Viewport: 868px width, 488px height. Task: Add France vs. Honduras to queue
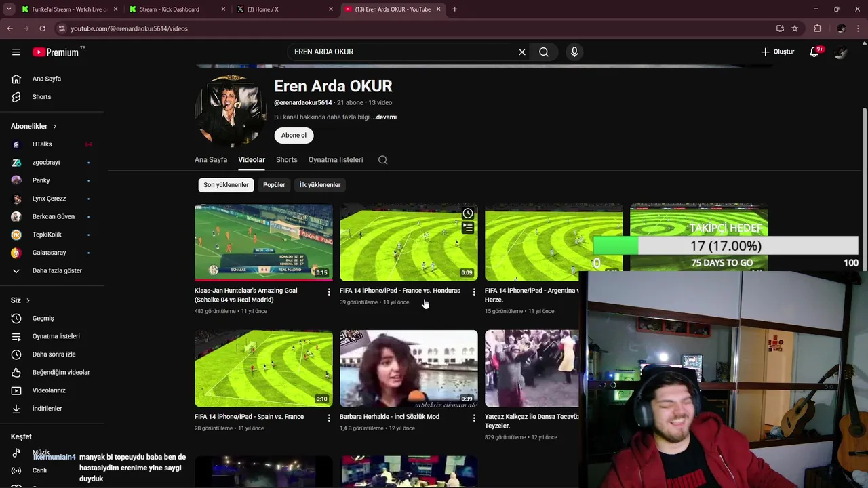468,228
